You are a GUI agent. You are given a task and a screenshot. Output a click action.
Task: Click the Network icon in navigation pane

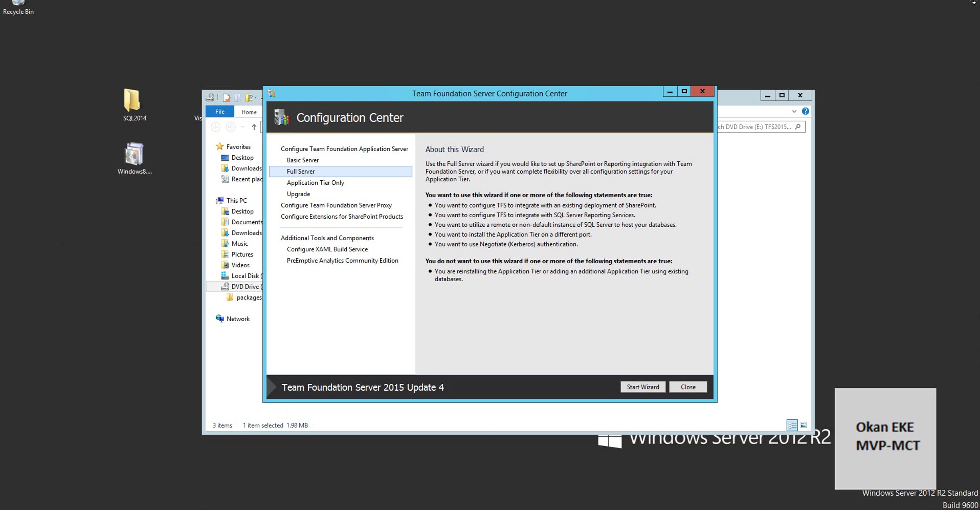[220, 318]
